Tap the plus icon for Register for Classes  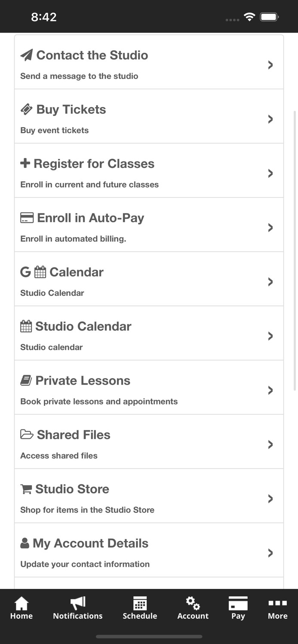coord(25,163)
